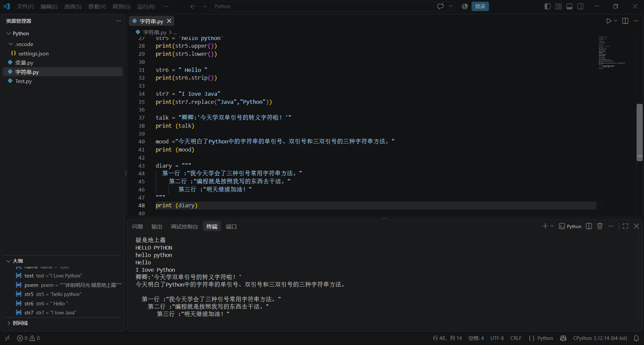This screenshot has width=644, height=345.
Task: Kill terminal with the trash icon
Action: pyautogui.click(x=600, y=226)
